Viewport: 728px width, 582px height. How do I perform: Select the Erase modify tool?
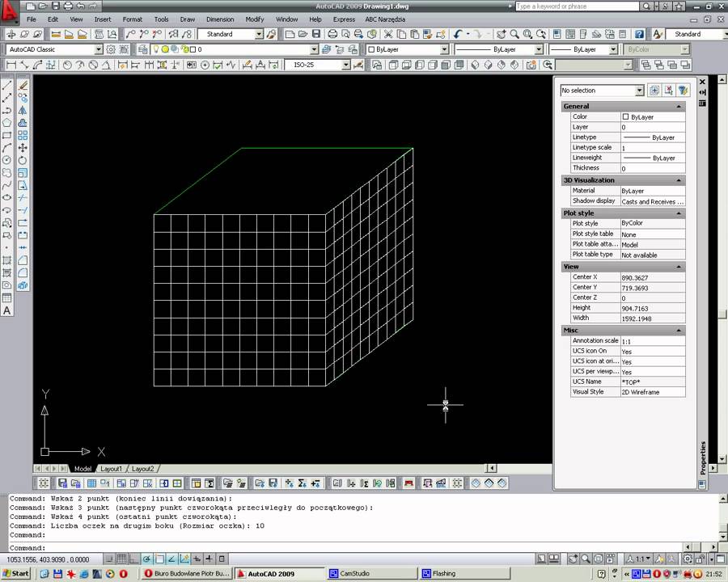coord(23,86)
